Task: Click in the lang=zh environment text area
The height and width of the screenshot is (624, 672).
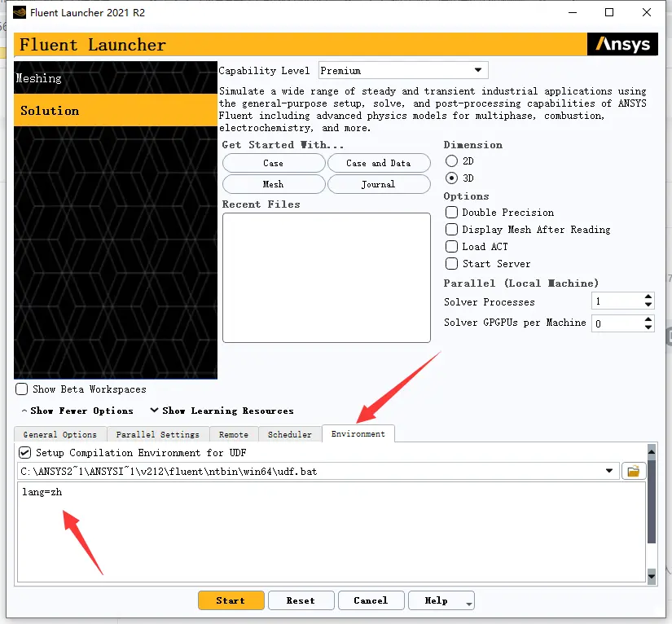Action: point(332,531)
